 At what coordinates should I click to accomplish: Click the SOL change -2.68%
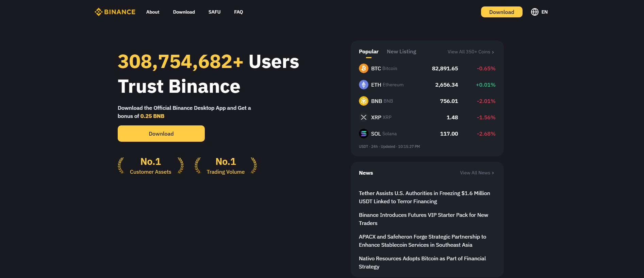coord(486,134)
